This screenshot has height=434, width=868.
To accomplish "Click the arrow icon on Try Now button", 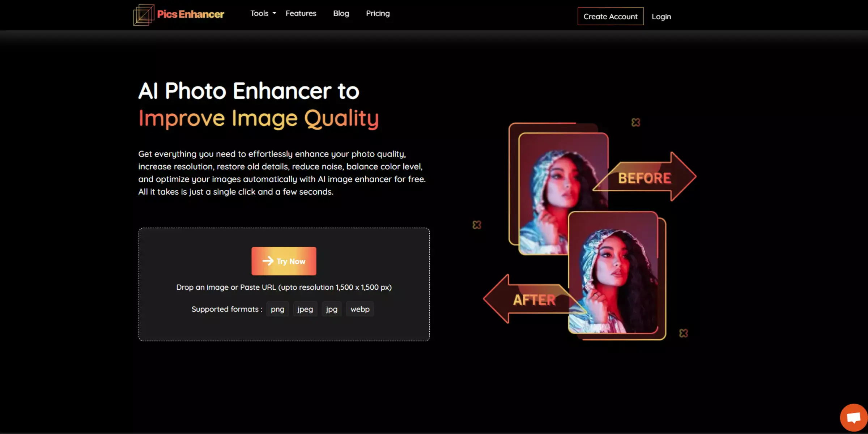I will click(267, 261).
